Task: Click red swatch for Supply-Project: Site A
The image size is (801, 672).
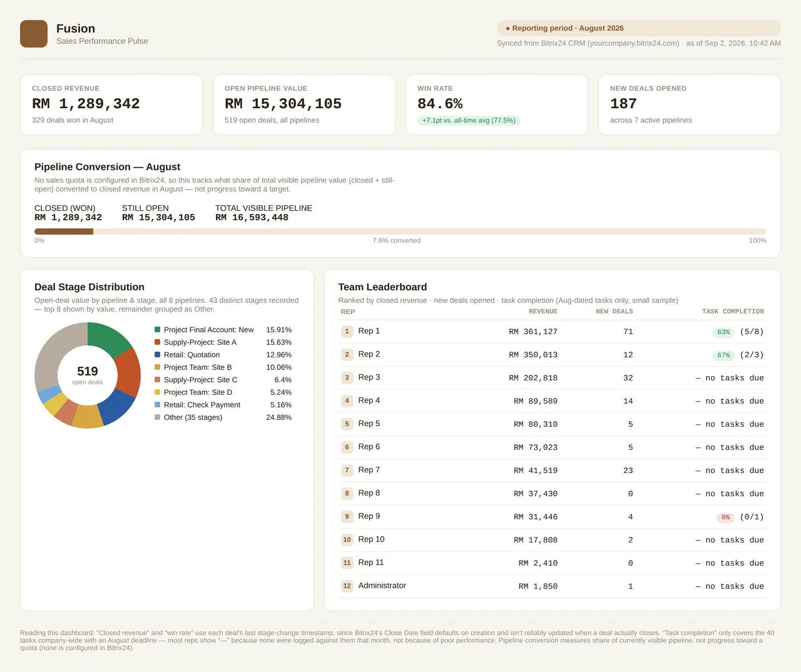Action: point(158,342)
